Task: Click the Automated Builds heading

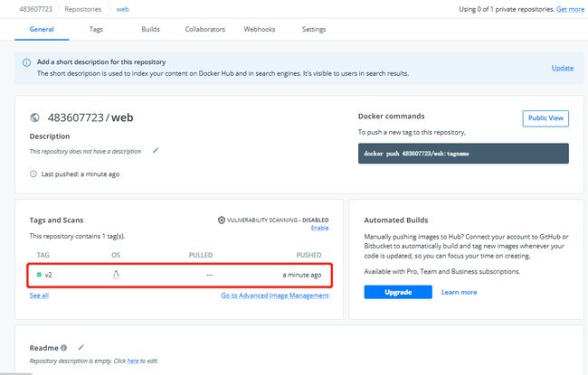Action: [x=396, y=220]
